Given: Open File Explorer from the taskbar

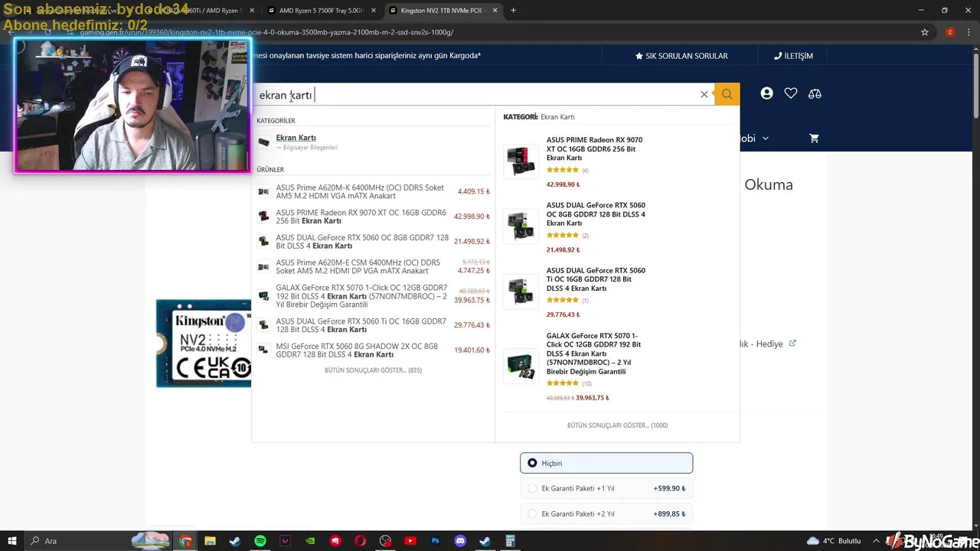Looking at the screenshot, I should [x=210, y=541].
